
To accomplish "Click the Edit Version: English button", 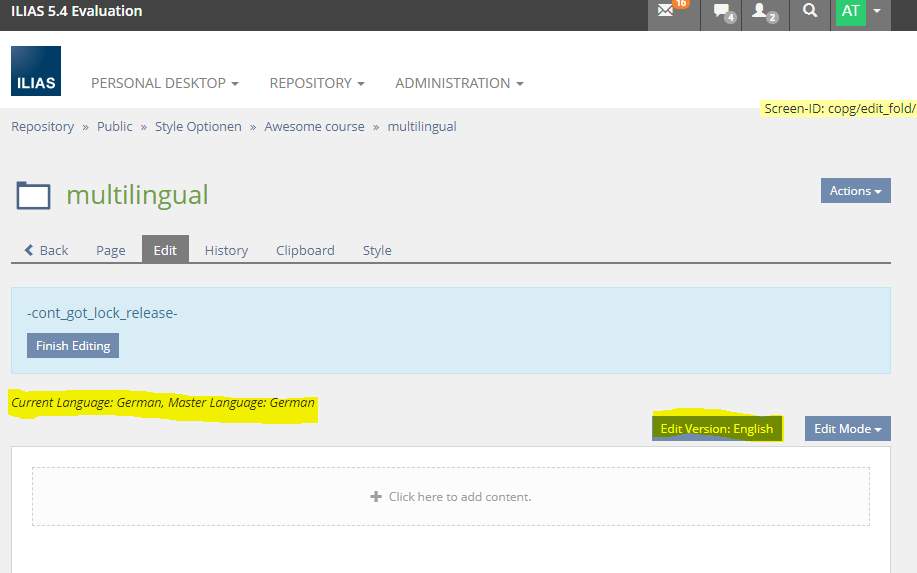I will click(717, 429).
